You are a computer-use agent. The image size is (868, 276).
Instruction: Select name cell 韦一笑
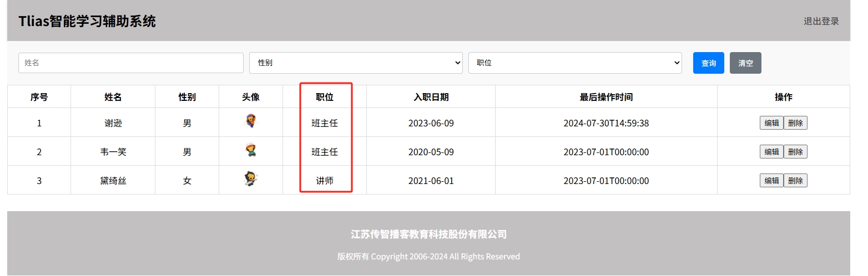coord(113,152)
